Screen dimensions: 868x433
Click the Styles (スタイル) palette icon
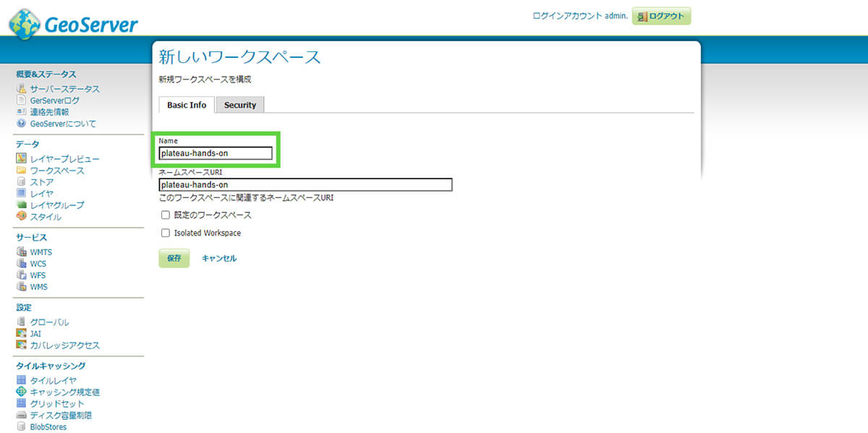coord(22,217)
